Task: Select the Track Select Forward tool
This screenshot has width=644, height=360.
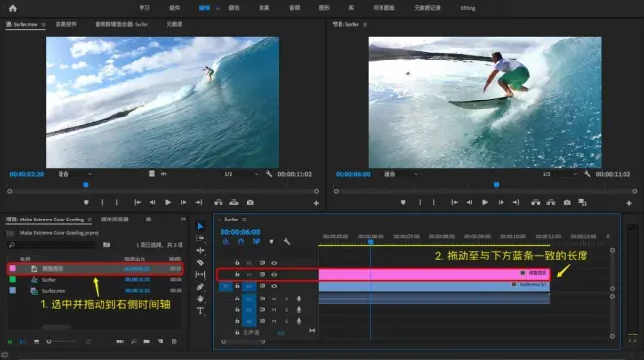Action: tap(200, 238)
